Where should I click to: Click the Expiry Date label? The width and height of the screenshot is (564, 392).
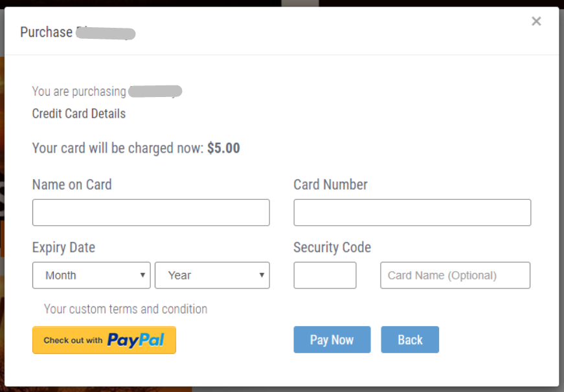(x=63, y=248)
